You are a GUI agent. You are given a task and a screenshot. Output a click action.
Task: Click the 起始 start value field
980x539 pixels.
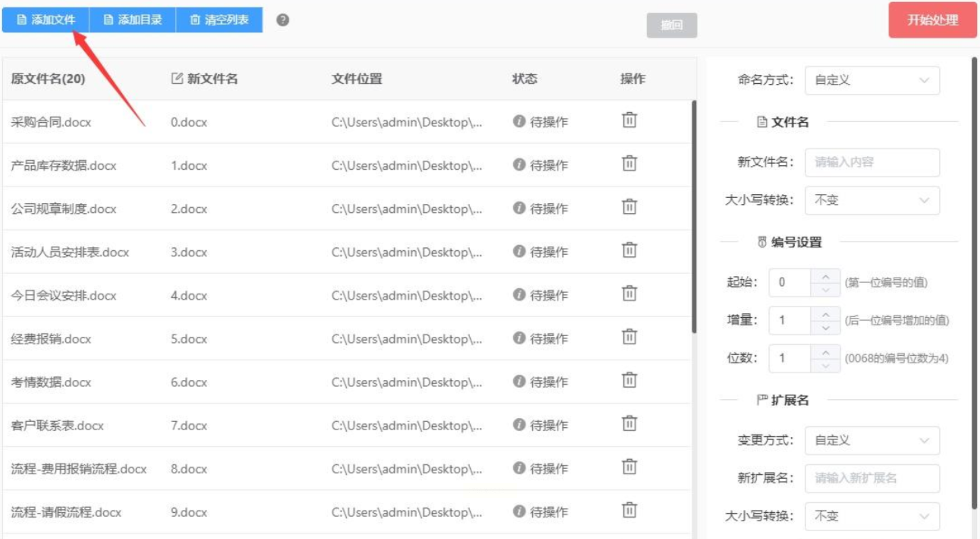point(790,283)
